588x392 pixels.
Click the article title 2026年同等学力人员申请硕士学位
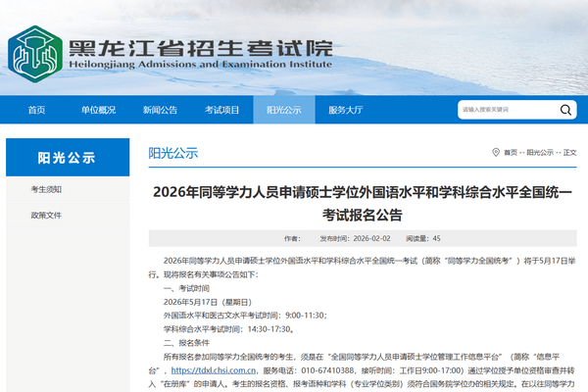[x=363, y=203]
